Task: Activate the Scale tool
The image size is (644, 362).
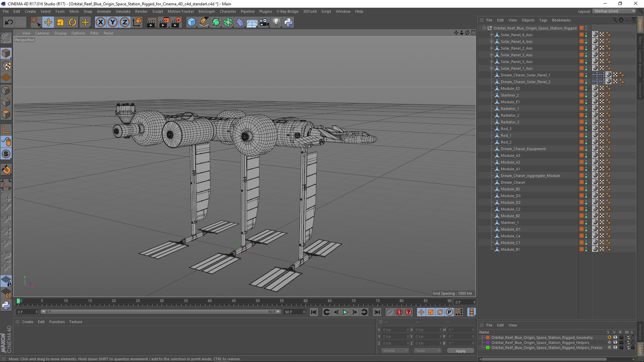Action: click(x=60, y=22)
